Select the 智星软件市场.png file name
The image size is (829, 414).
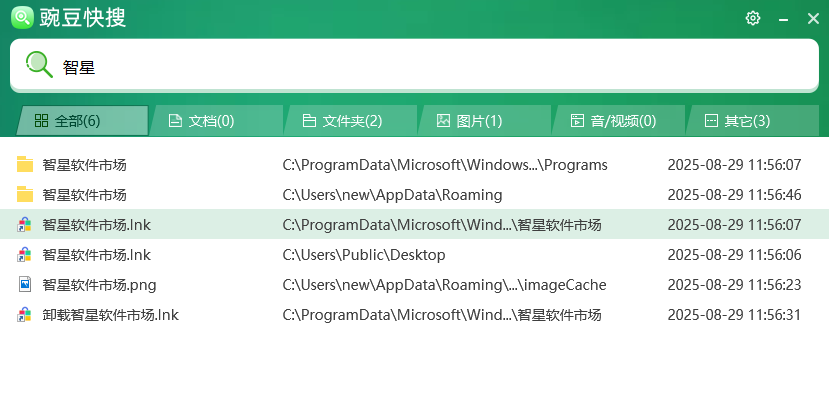99,285
